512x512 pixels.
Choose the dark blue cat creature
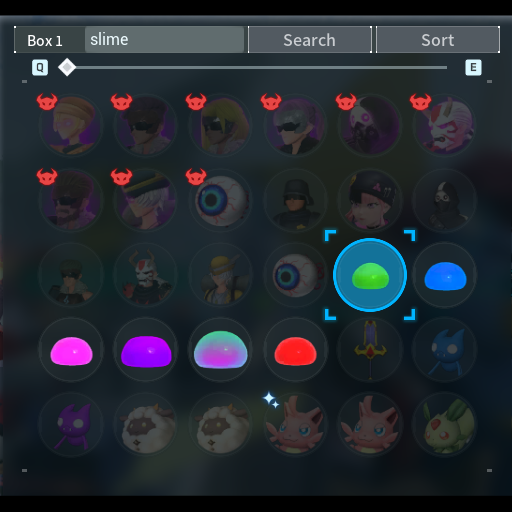[x=445, y=350]
